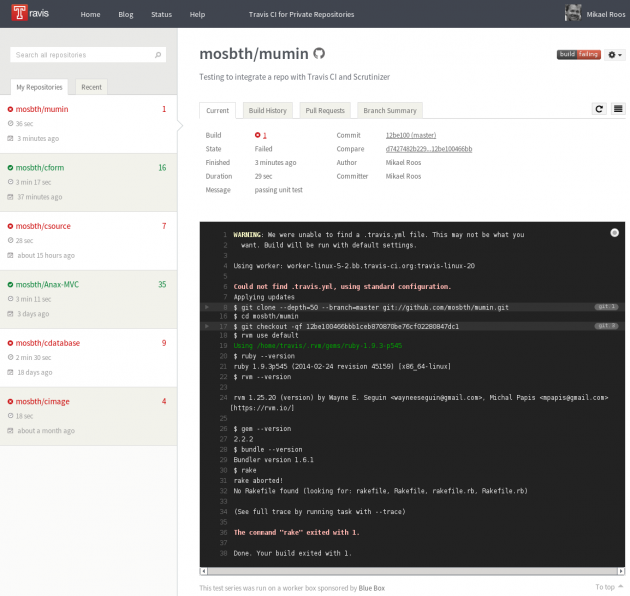This screenshot has height=596, width=630.
Task: Open the settings gear dropdown
Action: click(x=615, y=55)
